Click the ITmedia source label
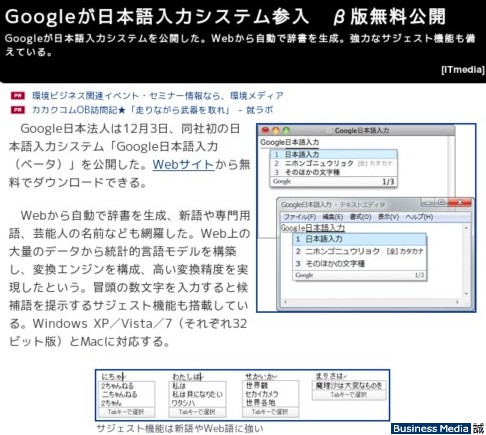The height and width of the screenshot is (435, 486). click(x=463, y=70)
